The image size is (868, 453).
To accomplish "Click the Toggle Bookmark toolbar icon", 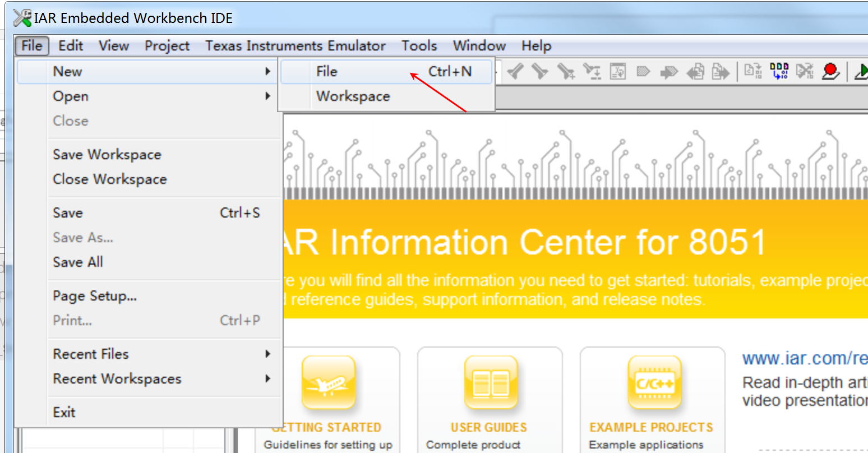I will (x=643, y=71).
